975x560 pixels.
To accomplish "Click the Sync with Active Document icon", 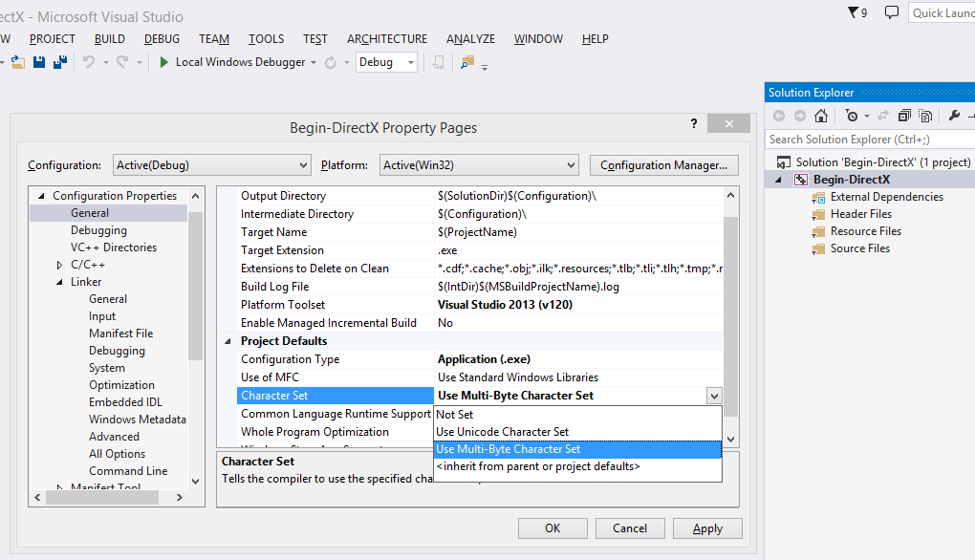I will point(883,116).
